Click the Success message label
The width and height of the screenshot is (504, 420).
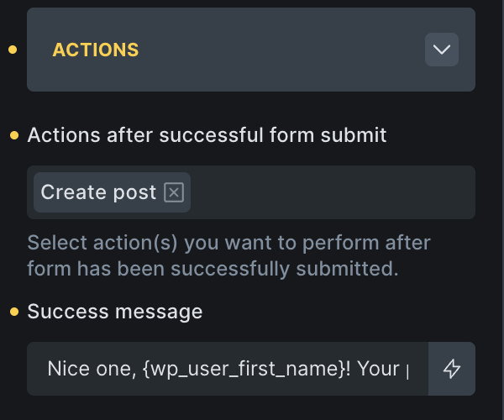pos(115,312)
